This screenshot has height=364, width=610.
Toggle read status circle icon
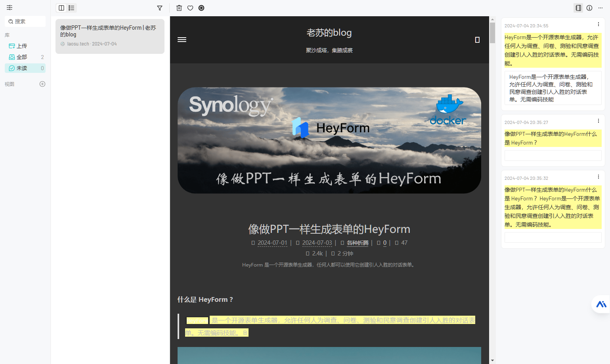[201, 8]
